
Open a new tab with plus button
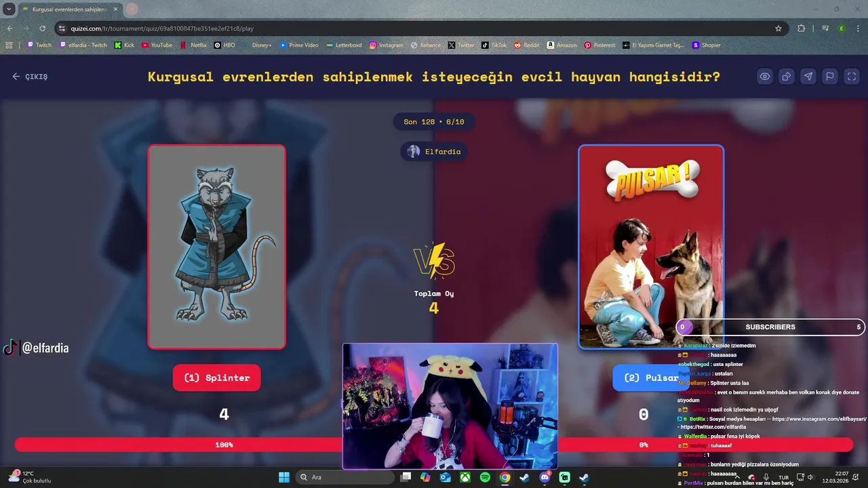132,9
